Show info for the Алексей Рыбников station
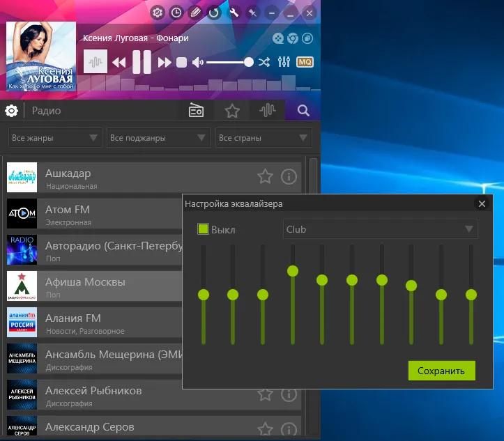This screenshot has width=504, height=441. point(289,395)
